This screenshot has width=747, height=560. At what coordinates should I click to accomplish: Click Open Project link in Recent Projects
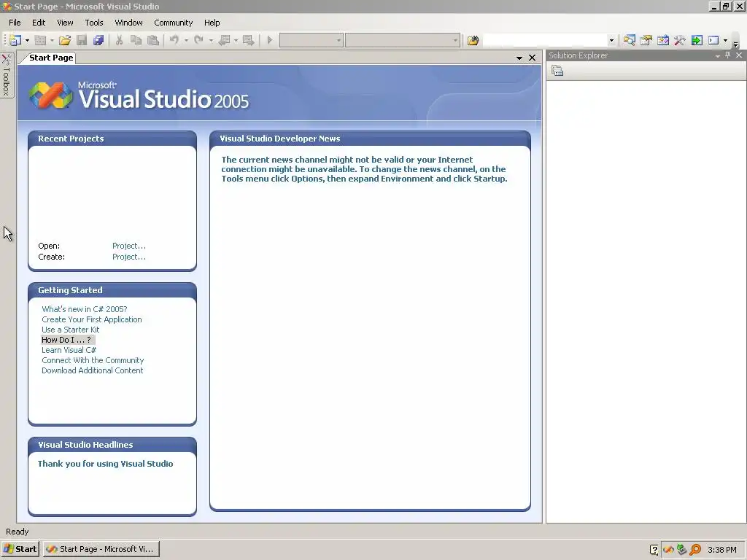129,246
